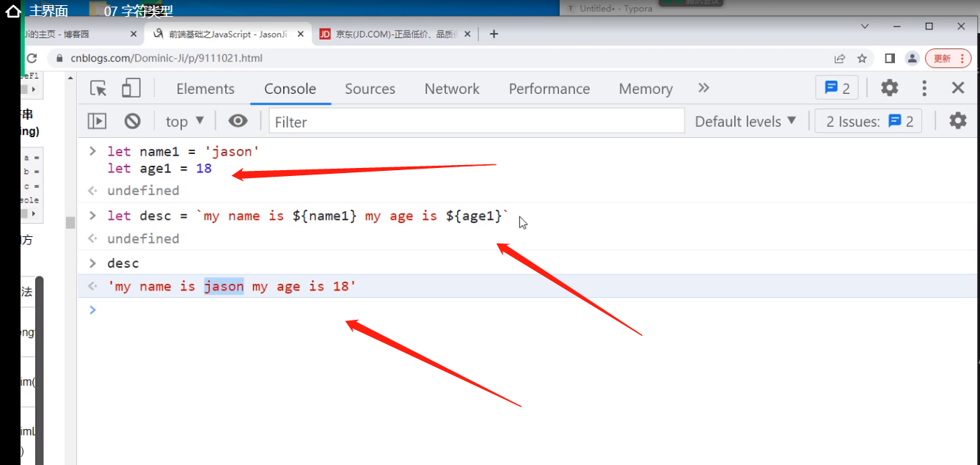Open the Elements panel tab

tap(205, 89)
